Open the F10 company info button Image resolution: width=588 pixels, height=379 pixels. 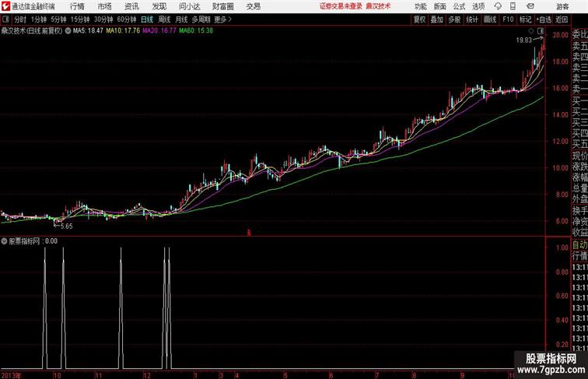click(x=508, y=19)
